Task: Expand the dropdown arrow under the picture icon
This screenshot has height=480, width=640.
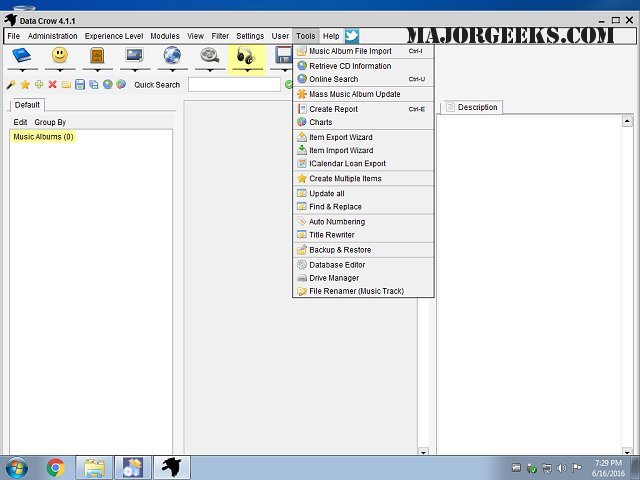Action: 135,70
